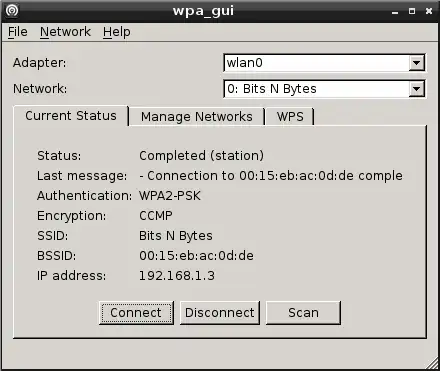440x371 pixels.
Task: Click the wpa_gui app icon in title bar
Action: tap(12, 11)
